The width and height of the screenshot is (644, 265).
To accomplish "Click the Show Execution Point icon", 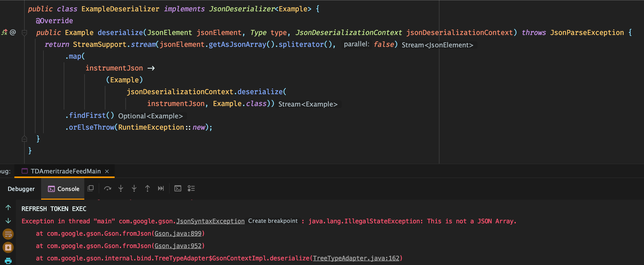I will pyautogui.click(x=90, y=188).
